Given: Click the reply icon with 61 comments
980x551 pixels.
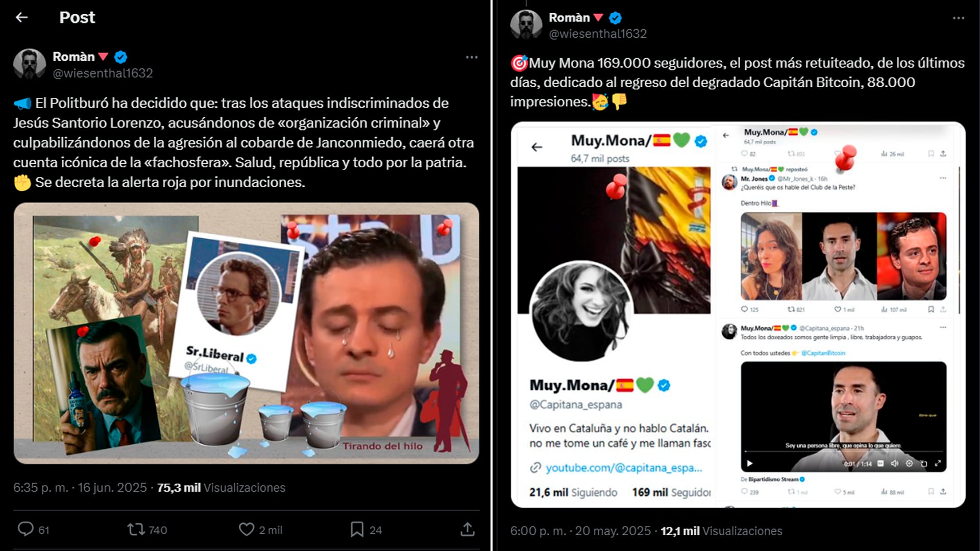Looking at the screenshot, I should pos(26,529).
